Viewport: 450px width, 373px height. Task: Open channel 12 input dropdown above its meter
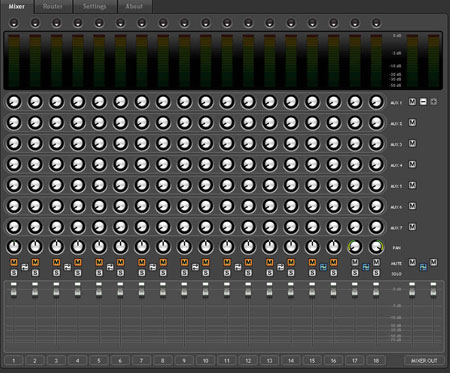coord(248,23)
